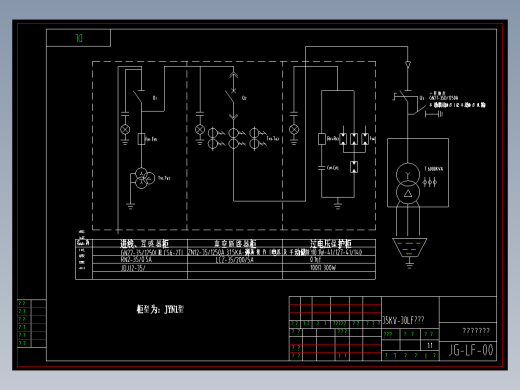Click the transformer star-delta winding symbol
The height and width of the screenshot is (390, 520).
(x=408, y=184)
